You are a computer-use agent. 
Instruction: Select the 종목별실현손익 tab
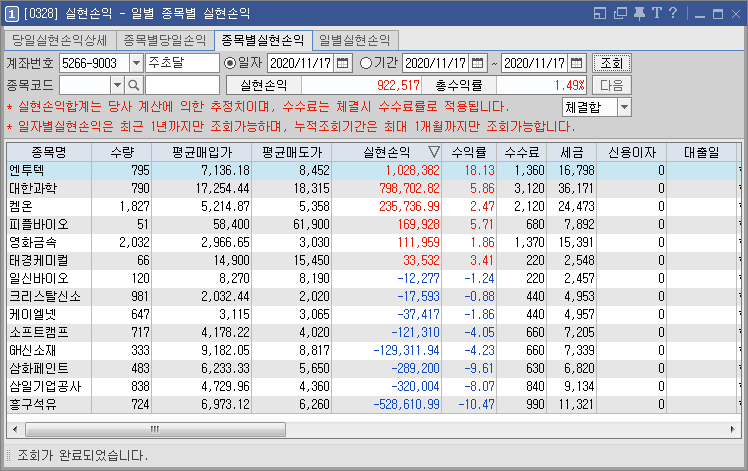(x=263, y=40)
